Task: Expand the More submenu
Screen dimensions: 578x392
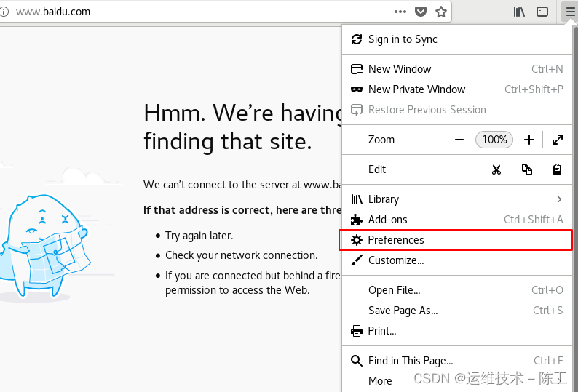Action: click(x=457, y=381)
